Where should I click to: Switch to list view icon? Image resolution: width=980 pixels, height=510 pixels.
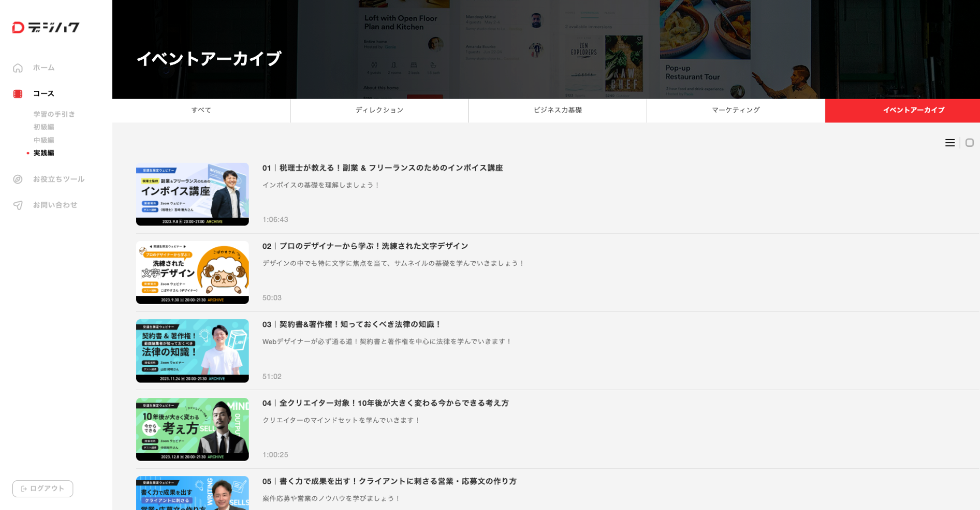pos(950,143)
